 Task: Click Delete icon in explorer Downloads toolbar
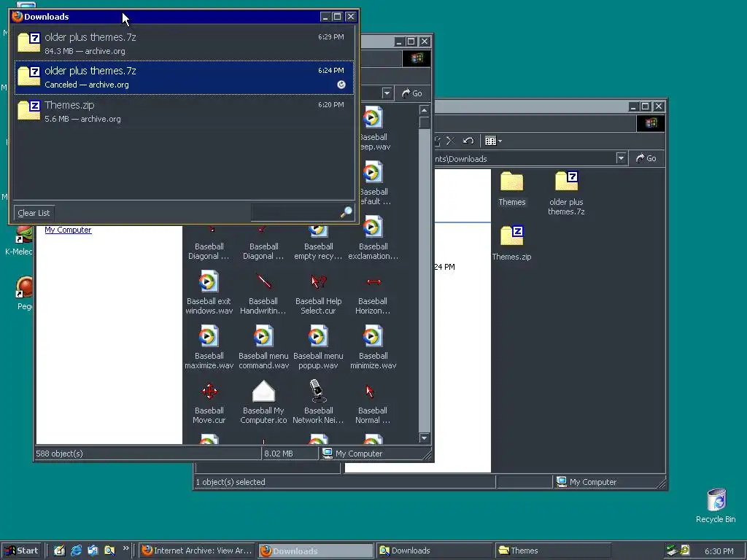[450, 141]
